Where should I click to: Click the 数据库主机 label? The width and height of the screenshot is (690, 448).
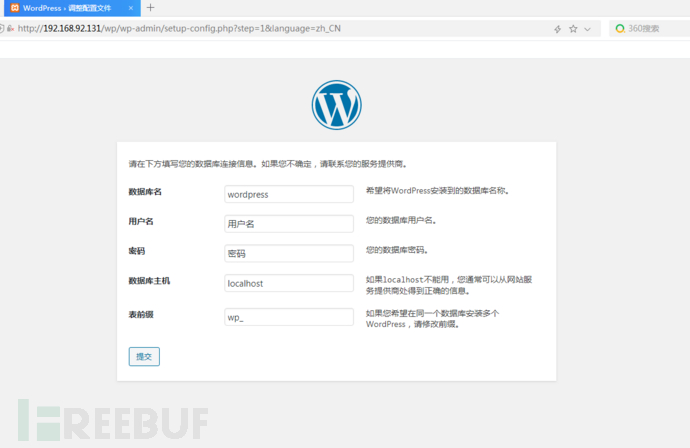pos(149,281)
